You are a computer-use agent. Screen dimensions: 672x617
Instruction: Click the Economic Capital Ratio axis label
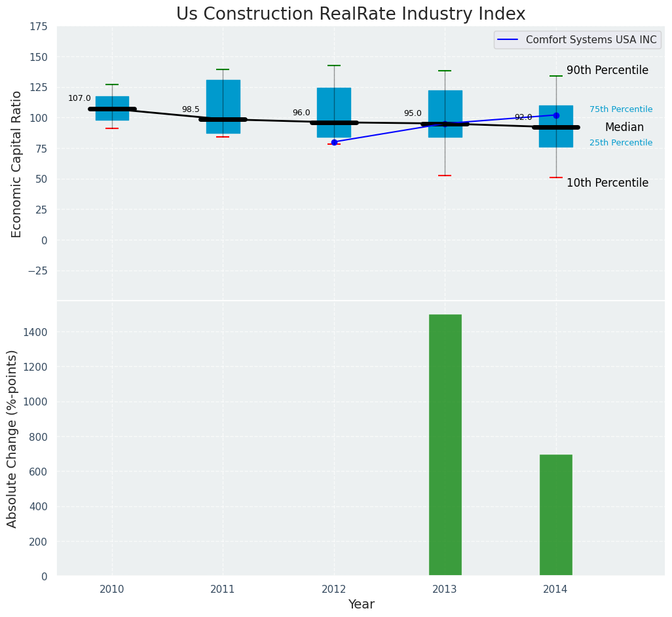coord(16,164)
